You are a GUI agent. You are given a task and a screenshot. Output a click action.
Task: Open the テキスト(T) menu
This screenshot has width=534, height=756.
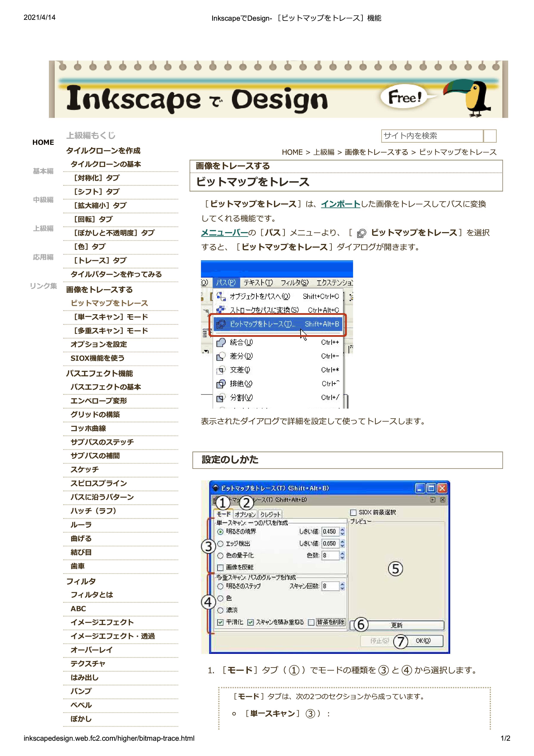tap(258, 283)
